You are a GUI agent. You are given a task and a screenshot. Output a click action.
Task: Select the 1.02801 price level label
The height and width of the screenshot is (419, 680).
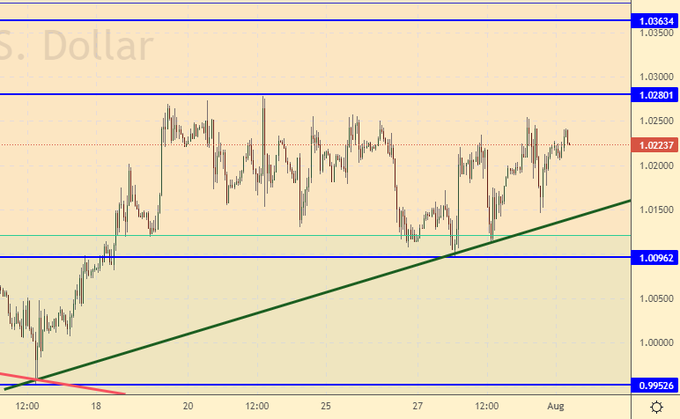click(654, 94)
